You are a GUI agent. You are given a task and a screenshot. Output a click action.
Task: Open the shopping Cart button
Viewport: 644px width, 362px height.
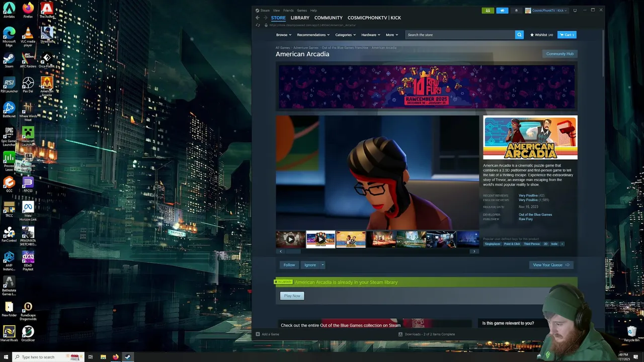tap(567, 35)
